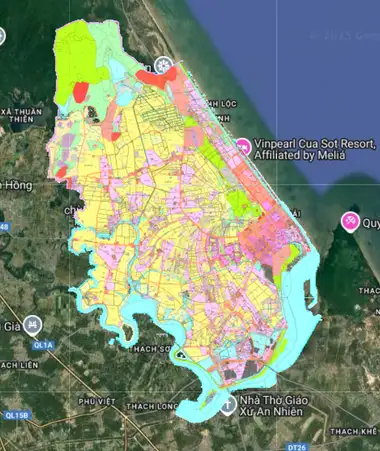Image resolution: width=380 pixels, height=451 pixels.
Task: Click the THẠCH LONG place name
Action: click(x=152, y=406)
